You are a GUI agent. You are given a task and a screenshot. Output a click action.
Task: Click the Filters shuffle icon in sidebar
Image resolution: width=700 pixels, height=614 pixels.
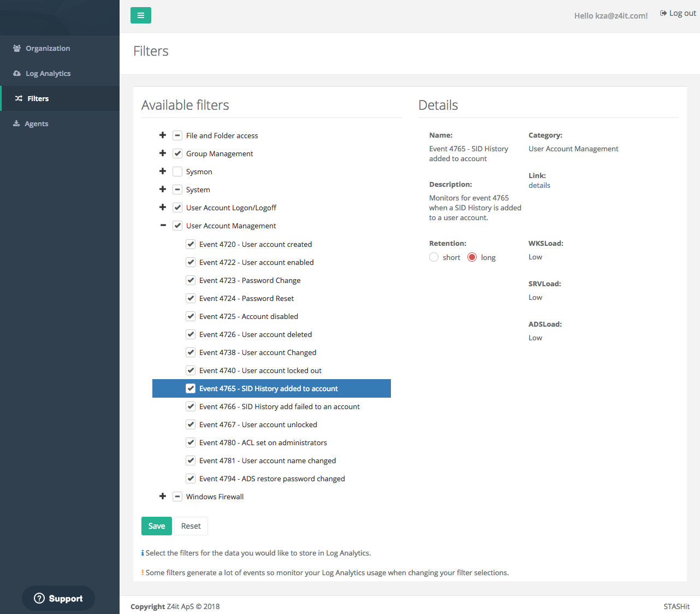coord(19,98)
